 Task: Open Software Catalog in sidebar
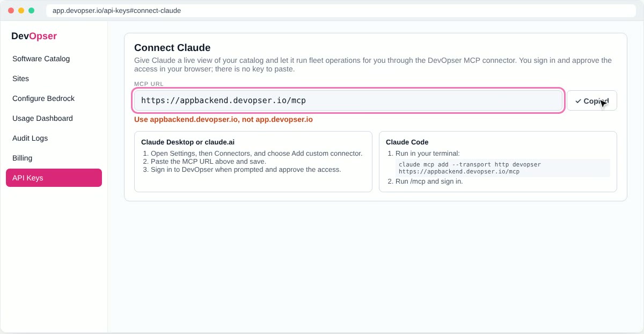[x=54, y=59]
